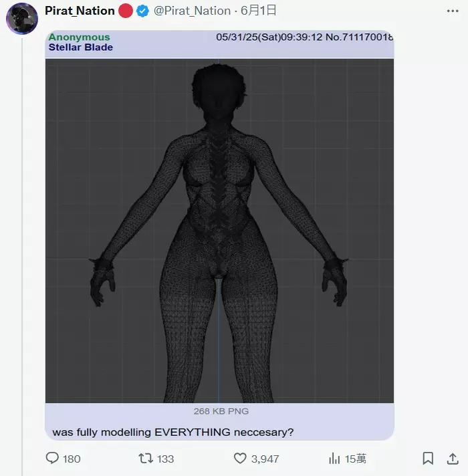This screenshot has width=468, height=476.
Task: Open view analytics bar chart icon
Action: [x=334, y=458]
